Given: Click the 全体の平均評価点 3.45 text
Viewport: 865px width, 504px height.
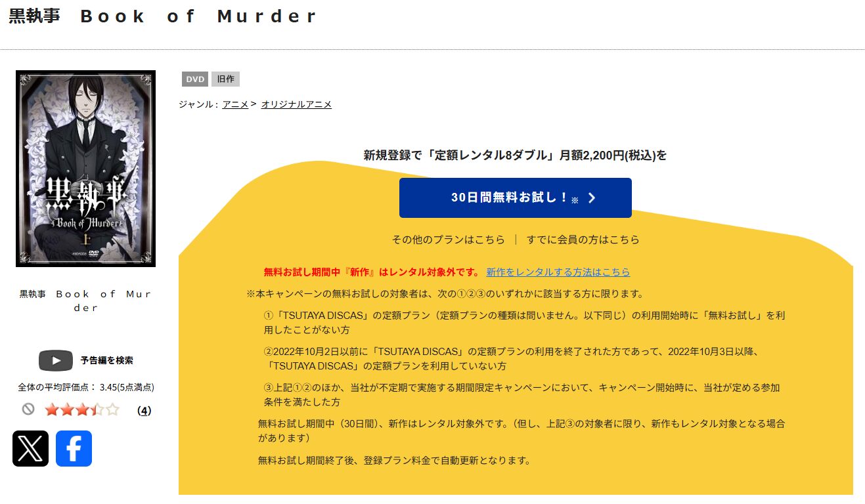Looking at the screenshot, I should point(86,387).
